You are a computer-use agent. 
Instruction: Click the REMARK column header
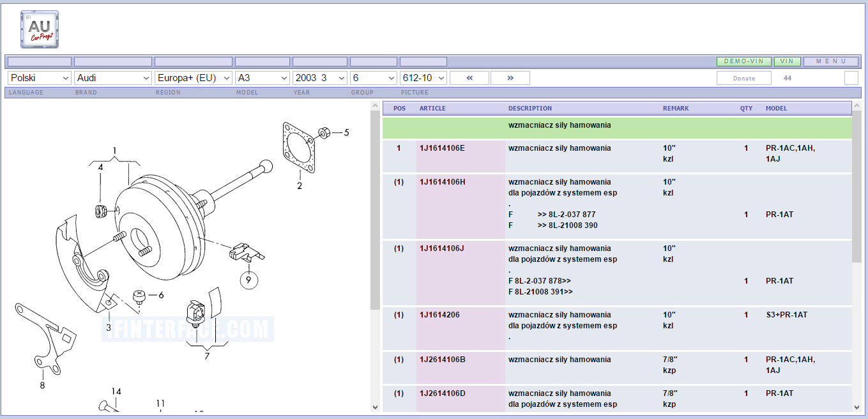(x=676, y=109)
